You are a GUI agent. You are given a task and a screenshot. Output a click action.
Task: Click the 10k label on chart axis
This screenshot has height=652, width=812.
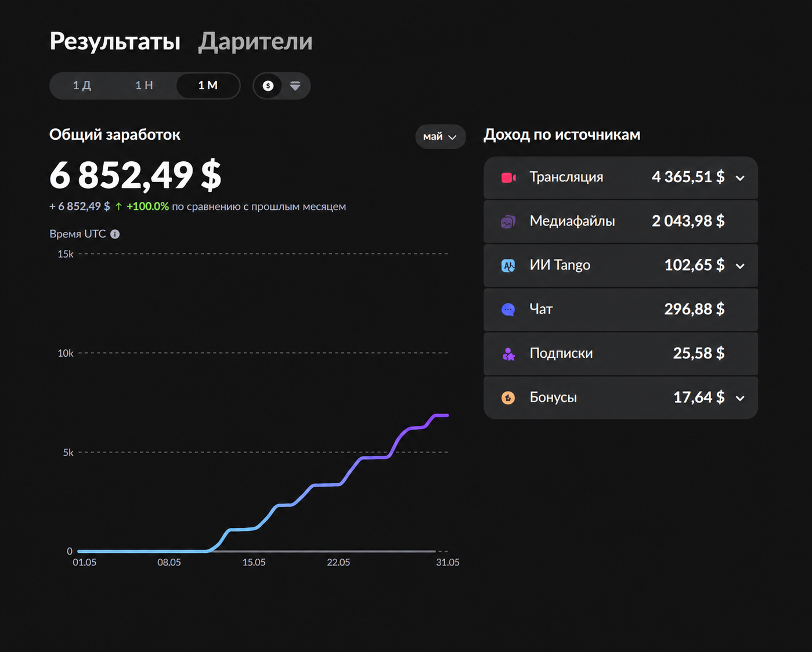pyautogui.click(x=66, y=353)
